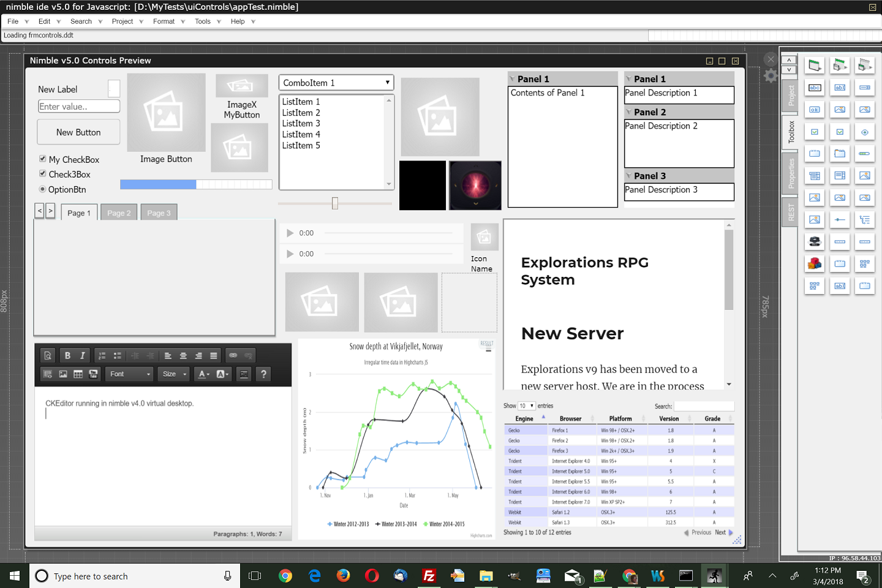Open the background color dropdown in CKEditor
882x588 pixels.
click(x=222, y=374)
